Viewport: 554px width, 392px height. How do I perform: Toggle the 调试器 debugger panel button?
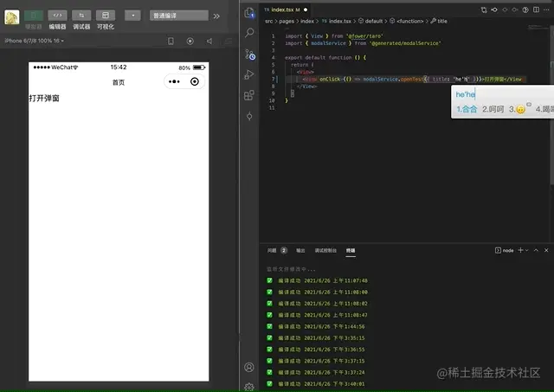pos(81,16)
